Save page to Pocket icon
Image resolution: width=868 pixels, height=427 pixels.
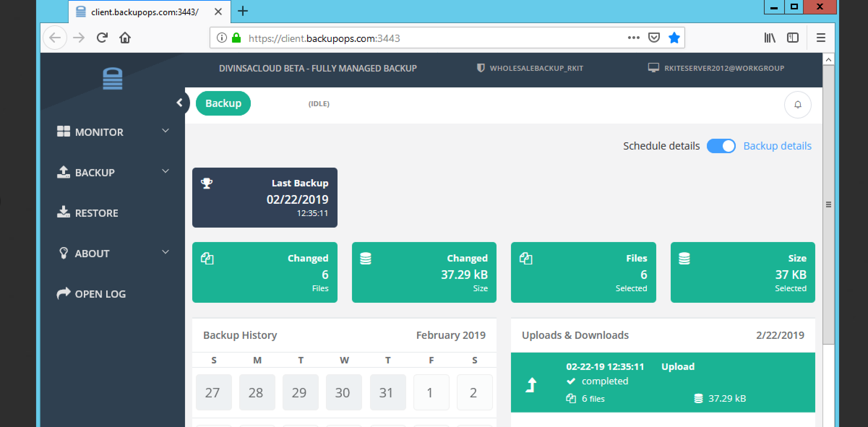click(654, 38)
